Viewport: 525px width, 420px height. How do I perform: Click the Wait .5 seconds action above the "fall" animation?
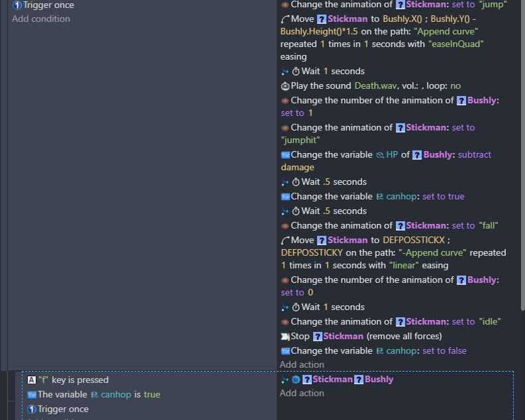(x=324, y=211)
